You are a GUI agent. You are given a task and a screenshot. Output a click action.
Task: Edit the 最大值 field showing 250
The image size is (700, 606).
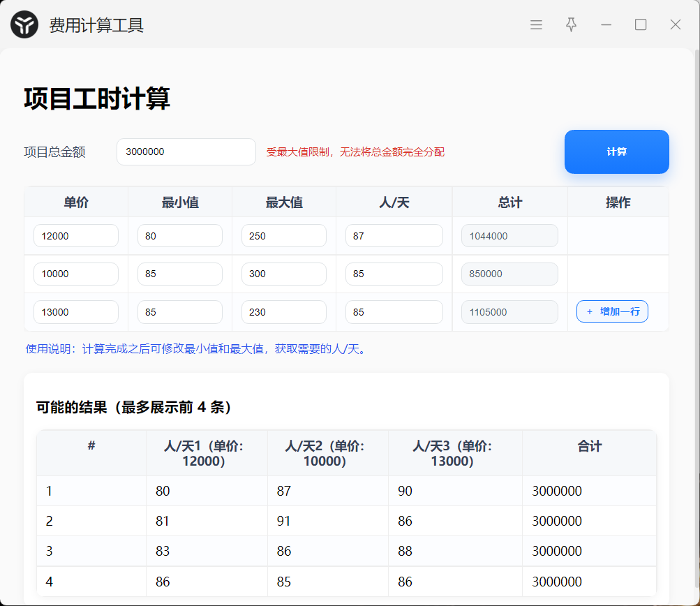[x=284, y=236]
